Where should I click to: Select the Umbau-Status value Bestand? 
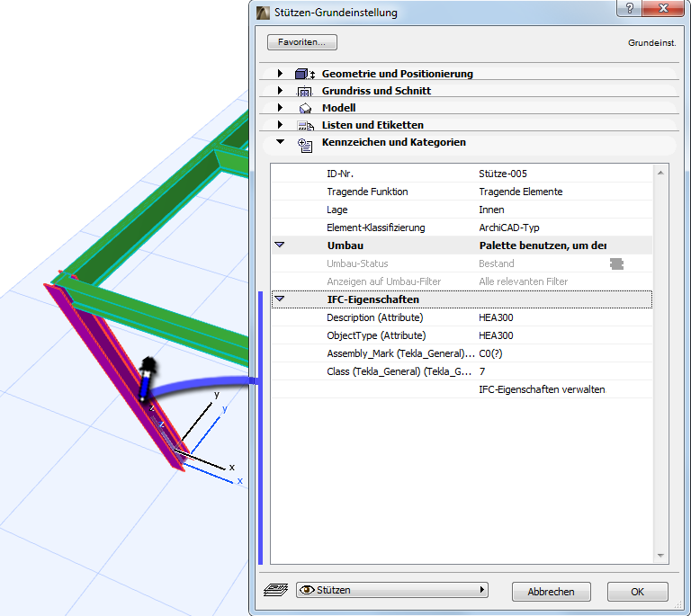click(497, 263)
